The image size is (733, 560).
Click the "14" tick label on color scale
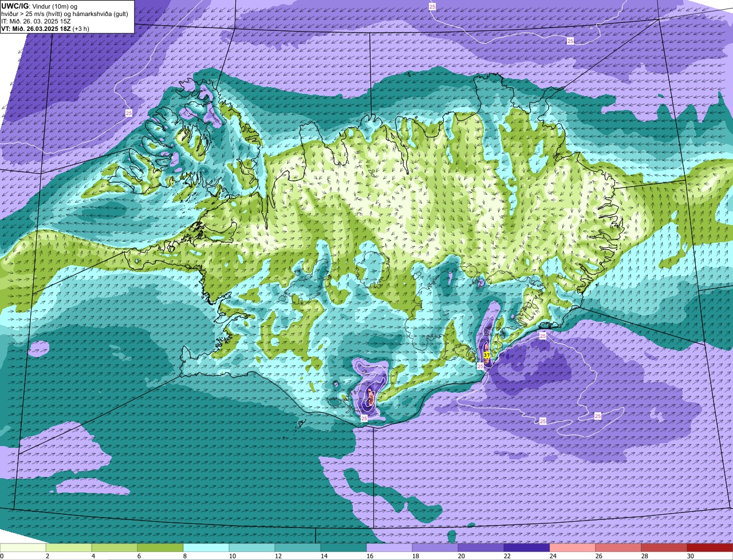pos(324,556)
